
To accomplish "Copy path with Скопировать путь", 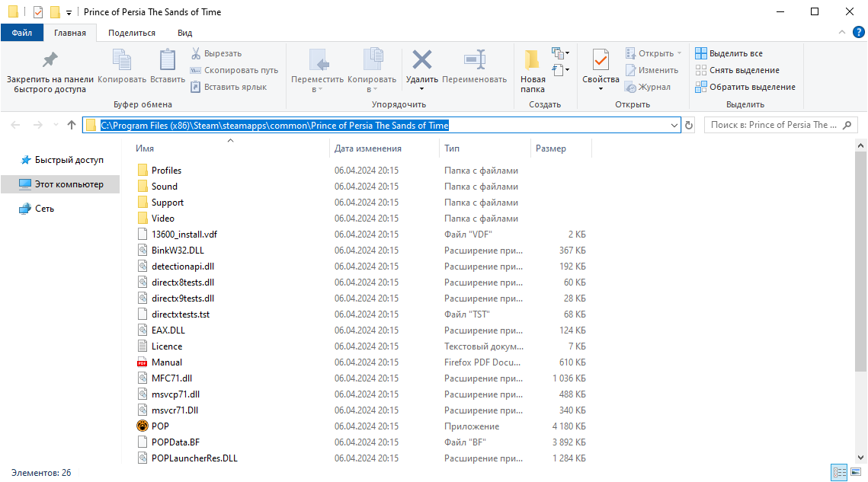I will coord(234,70).
